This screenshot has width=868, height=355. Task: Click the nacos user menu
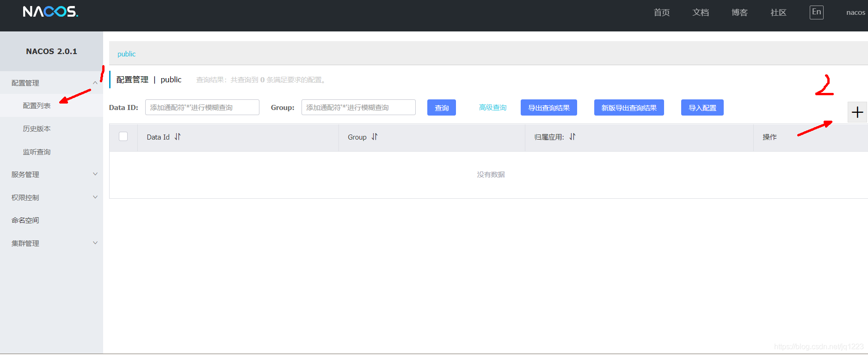856,12
